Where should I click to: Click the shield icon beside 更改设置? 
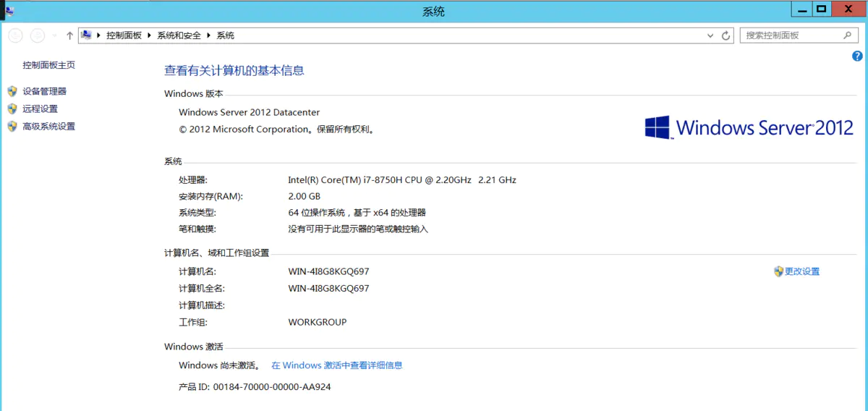[778, 271]
